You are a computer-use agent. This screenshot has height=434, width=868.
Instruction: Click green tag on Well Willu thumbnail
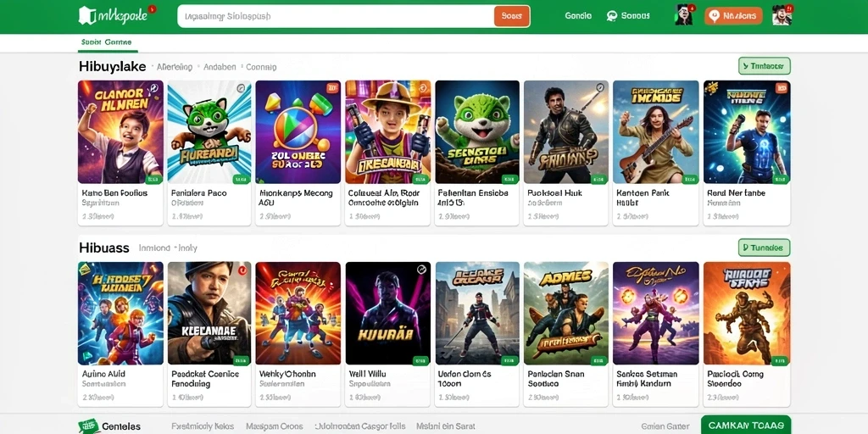point(420,360)
